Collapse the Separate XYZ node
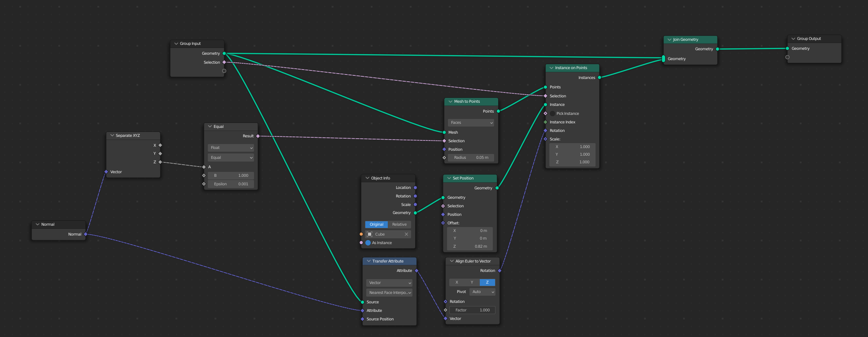 (x=112, y=136)
